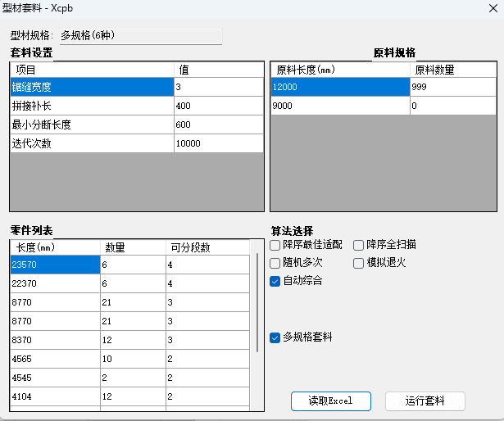Select the part length 4545 cell
The height and width of the screenshot is (421, 504).
(x=55, y=378)
